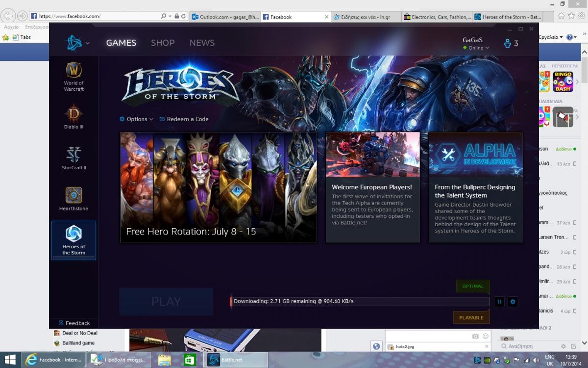The height and width of the screenshot is (368, 588).
Task: Switch to the SHOP tab
Action: [x=163, y=43]
